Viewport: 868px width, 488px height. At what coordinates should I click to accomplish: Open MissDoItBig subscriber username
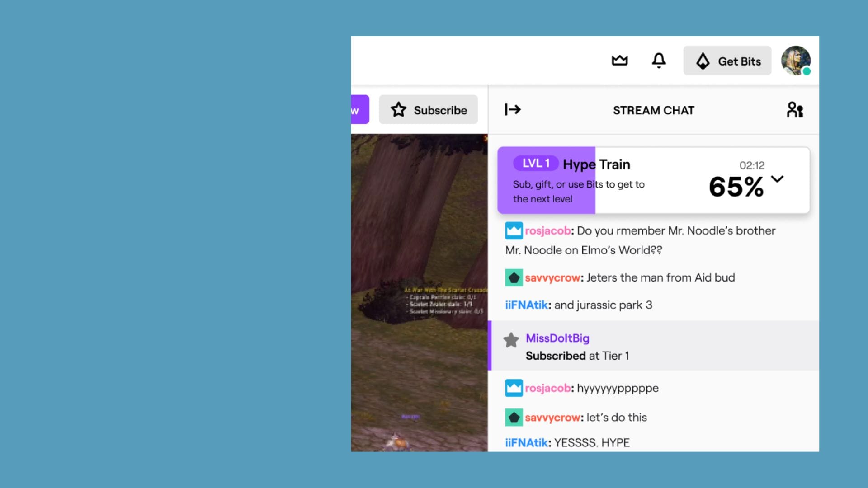pyautogui.click(x=557, y=338)
